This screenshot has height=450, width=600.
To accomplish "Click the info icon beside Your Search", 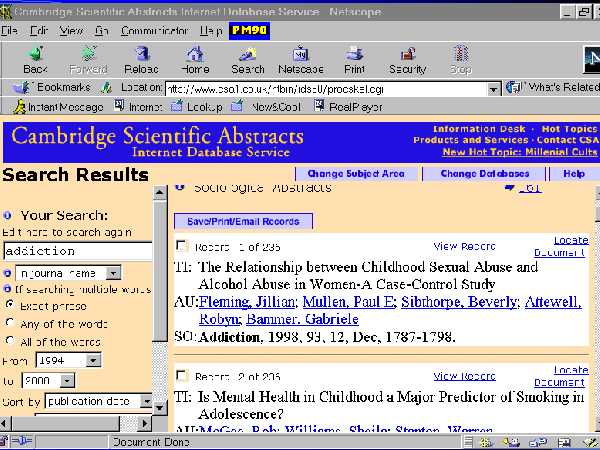I will 7,215.
